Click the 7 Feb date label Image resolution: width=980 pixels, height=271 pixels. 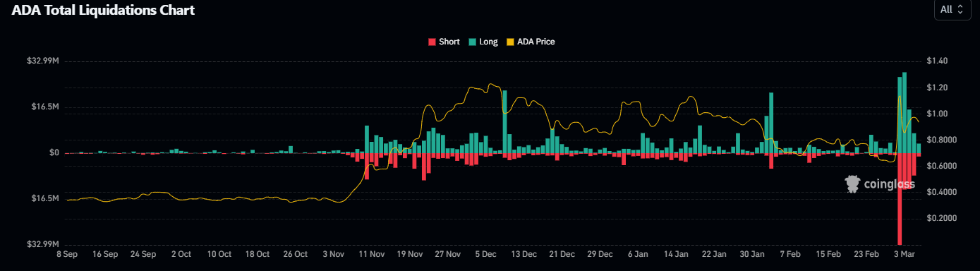[x=791, y=253]
